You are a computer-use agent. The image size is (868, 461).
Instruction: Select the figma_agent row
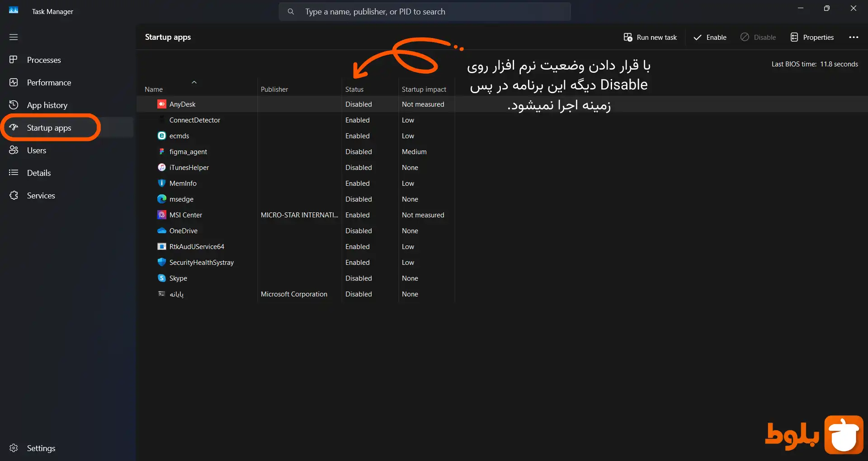(x=188, y=152)
